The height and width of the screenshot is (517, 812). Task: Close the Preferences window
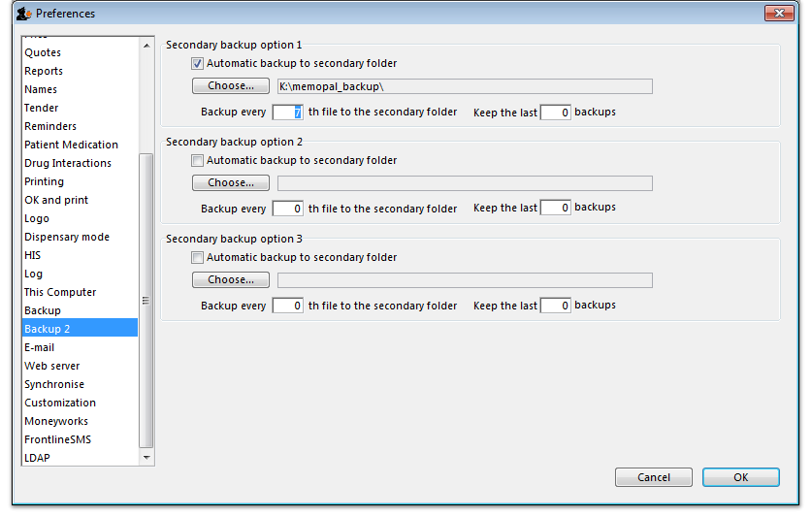779,14
